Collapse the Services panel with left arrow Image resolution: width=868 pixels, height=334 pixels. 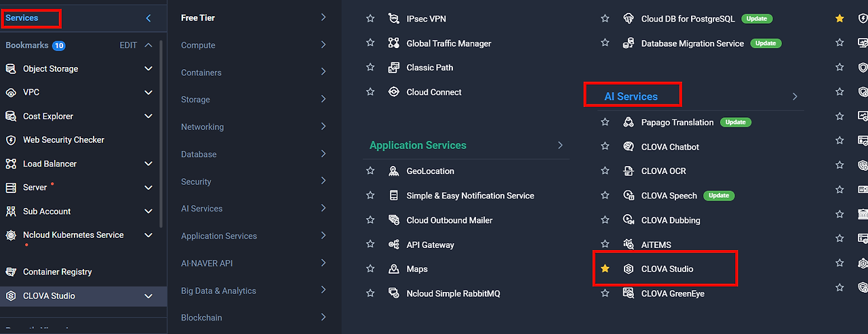pyautogui.click(x=149, y=18)
